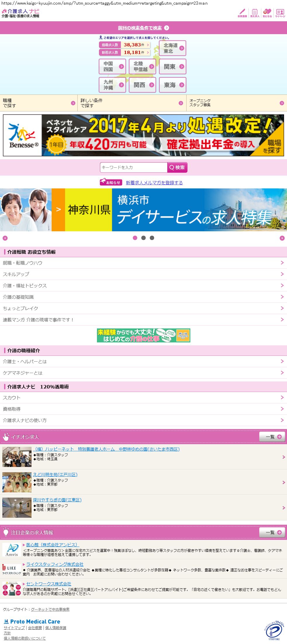The height and width of the screenshot is (644, 287).
Task: Open the 見た求人 calendar icon
Action: click(255, 13)
